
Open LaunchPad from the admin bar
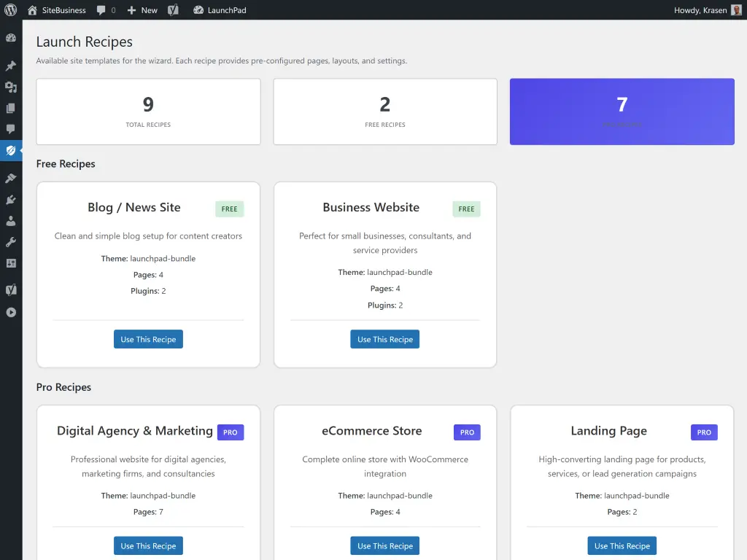coord(219,10)
